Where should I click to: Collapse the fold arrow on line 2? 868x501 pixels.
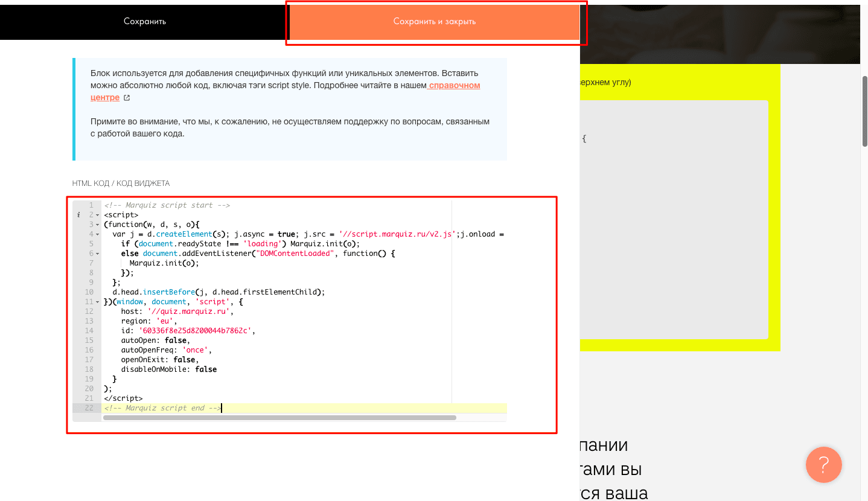click(x=97, y=215)
